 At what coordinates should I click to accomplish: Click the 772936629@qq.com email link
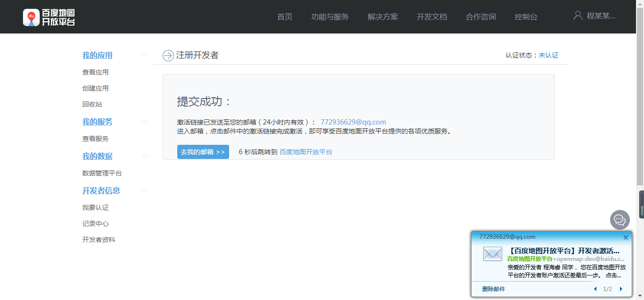point(353,122)
